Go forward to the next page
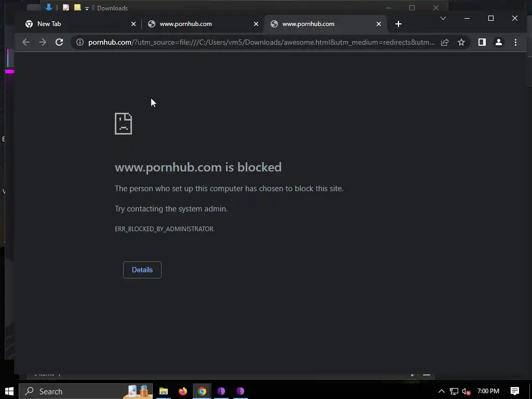Screen dimensions: 532x399 [x=43, y=42]
